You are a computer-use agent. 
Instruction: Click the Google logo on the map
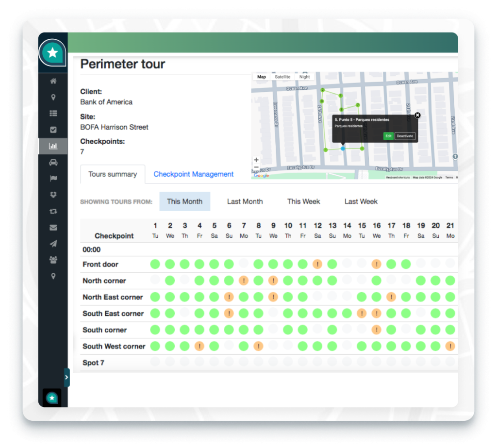coord(262,175)
